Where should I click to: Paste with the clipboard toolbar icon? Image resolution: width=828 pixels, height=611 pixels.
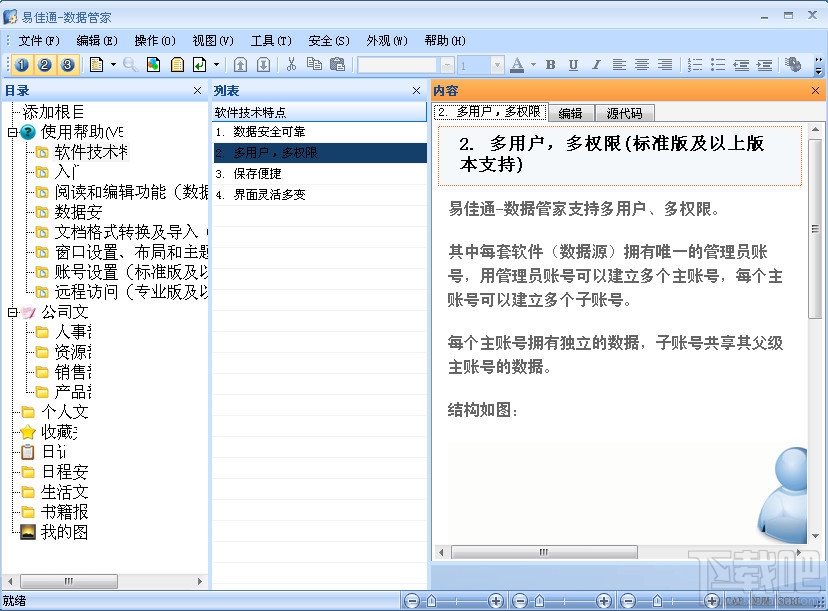tap(337, 65)
